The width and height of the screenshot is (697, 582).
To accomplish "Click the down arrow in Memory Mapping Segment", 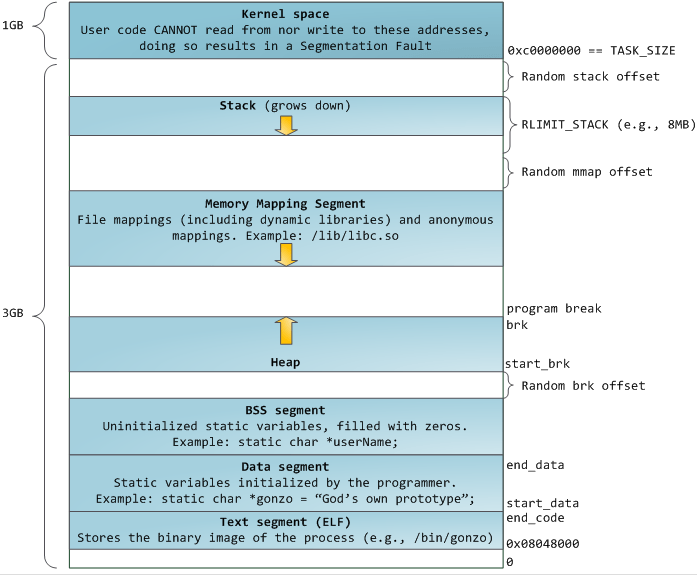I will [286, 255].
